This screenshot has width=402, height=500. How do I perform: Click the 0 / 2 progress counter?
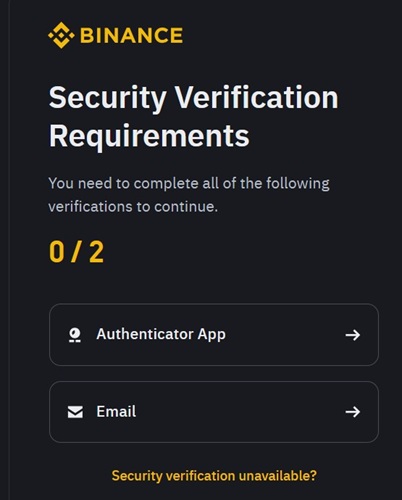click(76, 252)
